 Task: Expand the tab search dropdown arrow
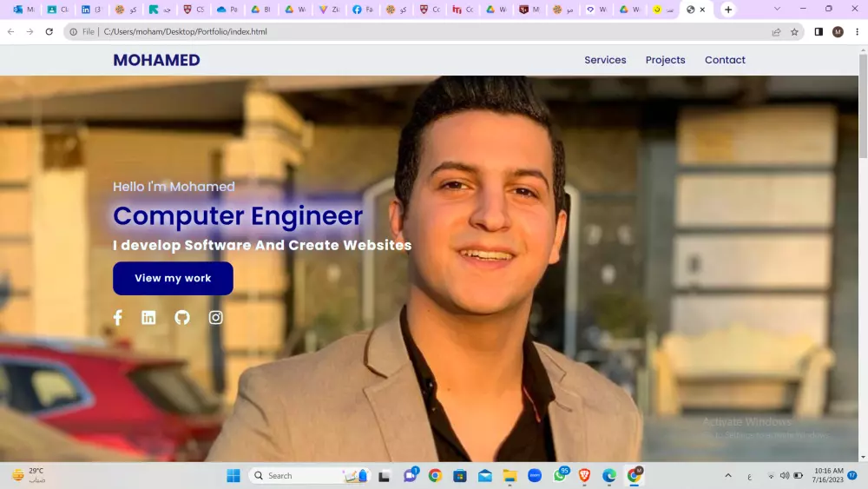pos(777,9)
